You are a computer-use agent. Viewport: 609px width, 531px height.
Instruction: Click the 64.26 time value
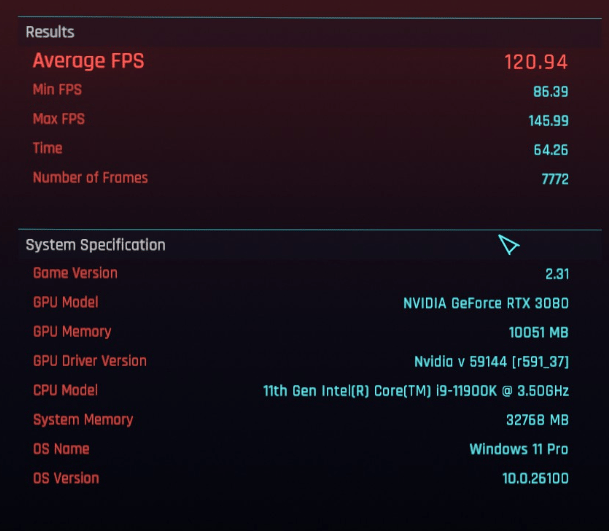(551, 150)
